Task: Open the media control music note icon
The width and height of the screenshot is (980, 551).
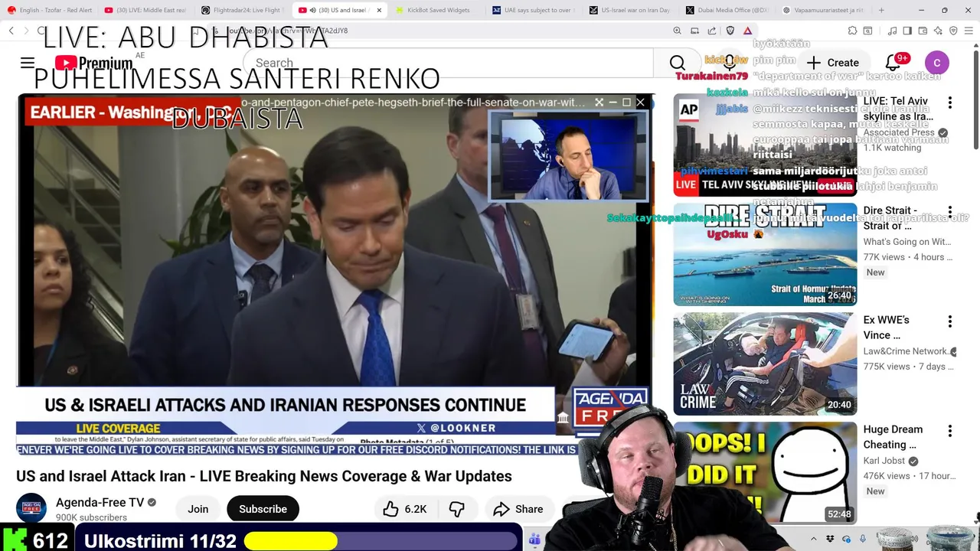Action: tap(892, 31)
